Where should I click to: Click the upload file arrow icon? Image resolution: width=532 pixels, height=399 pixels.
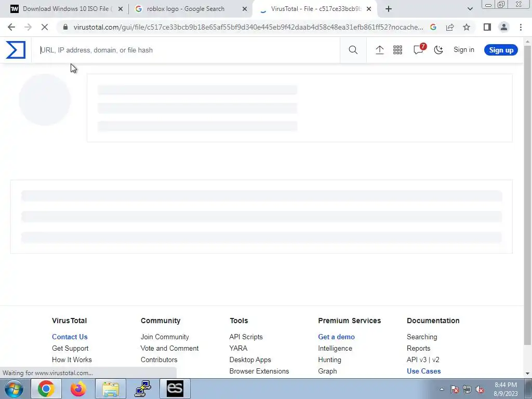pyautogui.click(x=379, y=50)
